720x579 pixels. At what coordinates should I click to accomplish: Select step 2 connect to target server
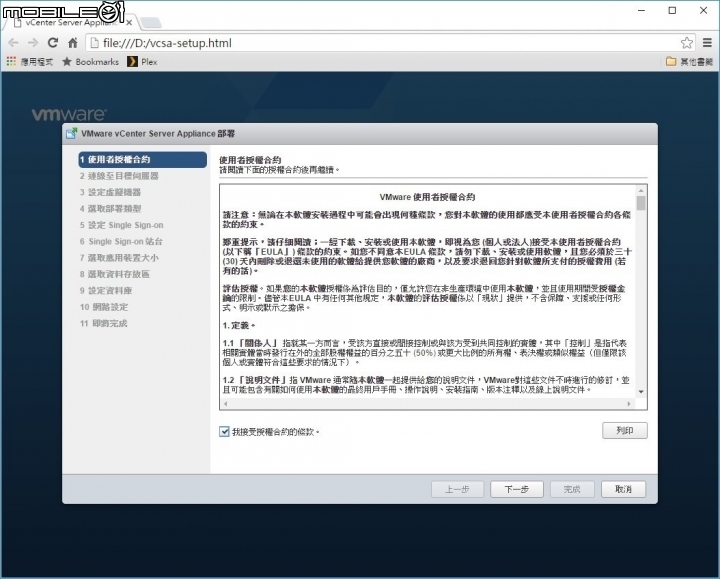119,176
